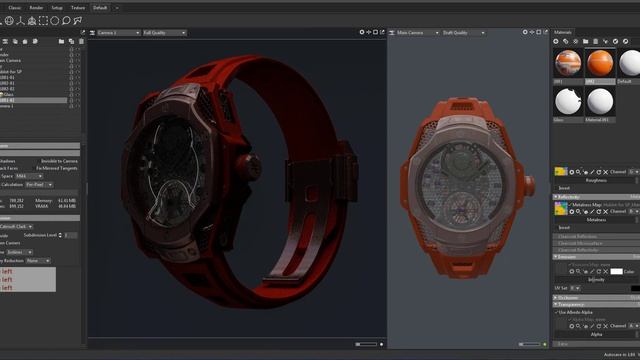The width and height of the screenshot is (640, 360).
Task: Open the Calculation Per-Pixel dropdown
Action: click(x=39, y=185)
